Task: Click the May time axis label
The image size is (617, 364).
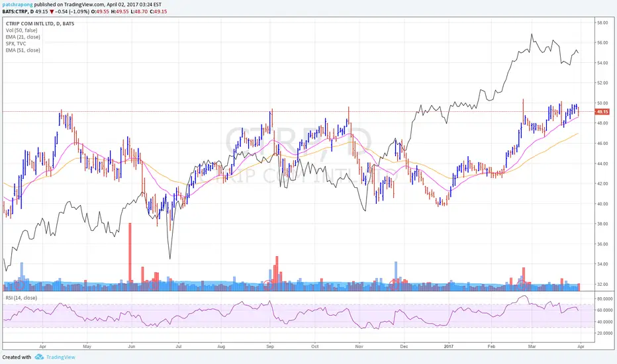Action: (87, 347)
